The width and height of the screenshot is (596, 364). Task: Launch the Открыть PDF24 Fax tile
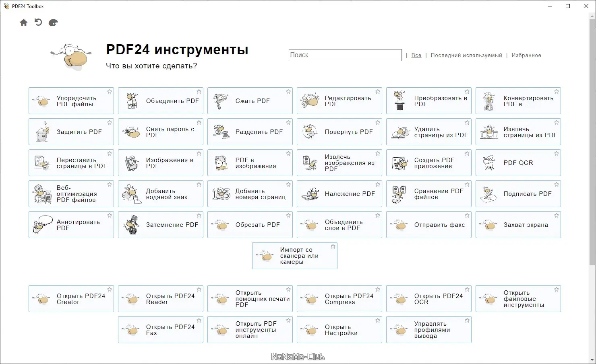161,330
